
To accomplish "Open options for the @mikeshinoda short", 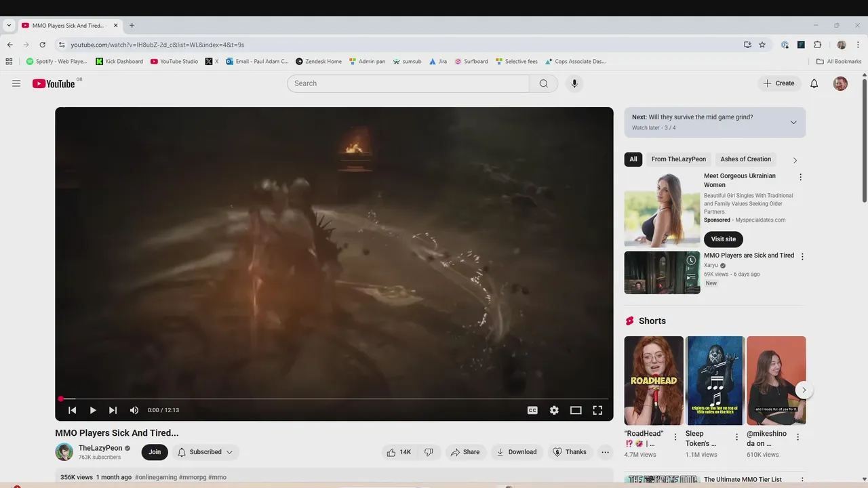I will point(797,437).
